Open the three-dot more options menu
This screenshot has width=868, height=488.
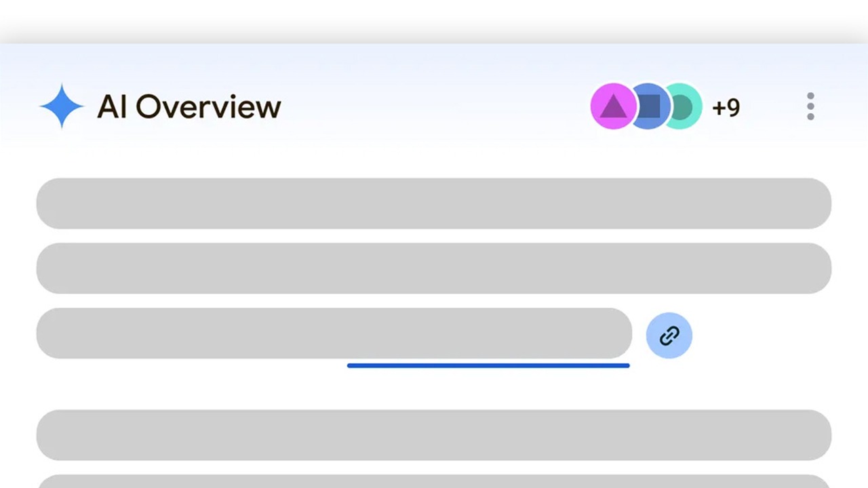click(810, 106)
